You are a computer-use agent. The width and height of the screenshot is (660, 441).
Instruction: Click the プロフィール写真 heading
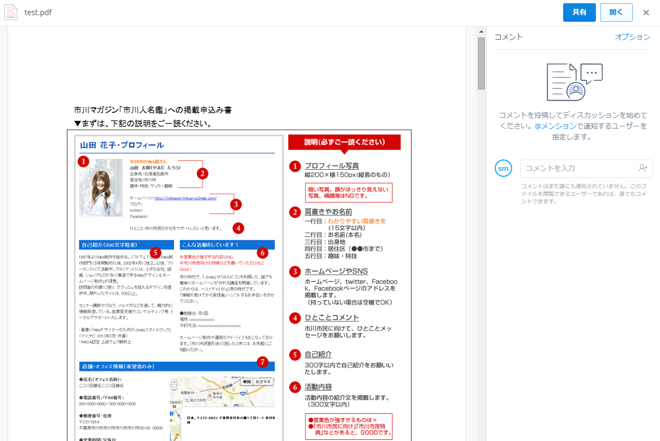coord(332,166)
